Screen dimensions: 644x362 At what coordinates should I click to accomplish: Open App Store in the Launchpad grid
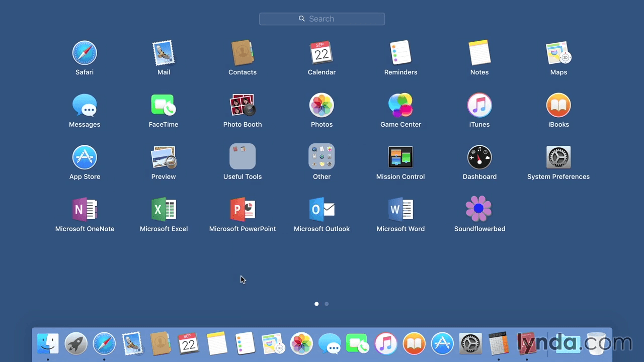(85, 158)
